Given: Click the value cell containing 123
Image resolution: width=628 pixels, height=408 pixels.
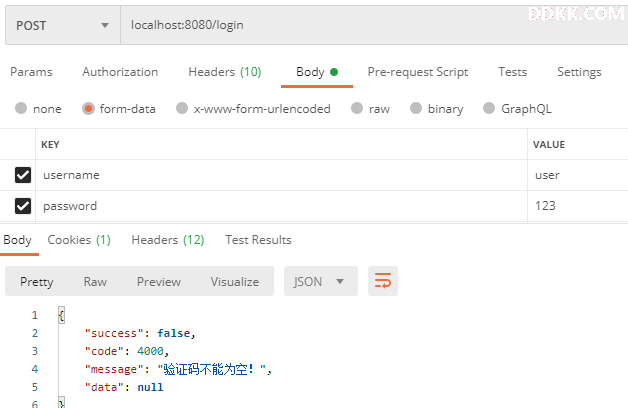Looking at the screenshot, I should pos(578,206).
